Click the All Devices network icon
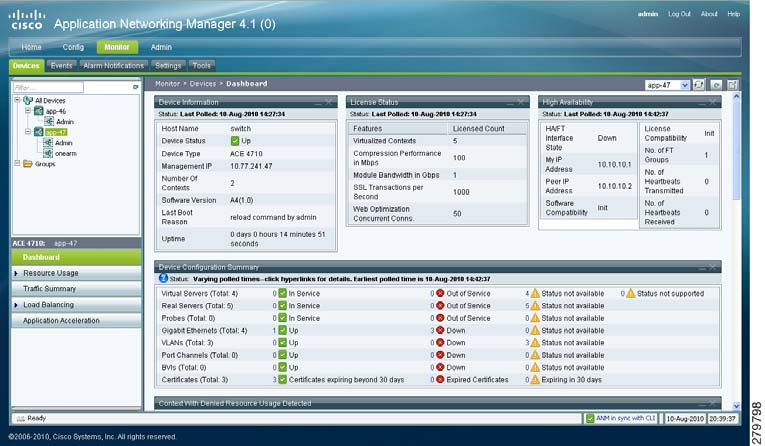765x446 pixels. coord(26,100)
